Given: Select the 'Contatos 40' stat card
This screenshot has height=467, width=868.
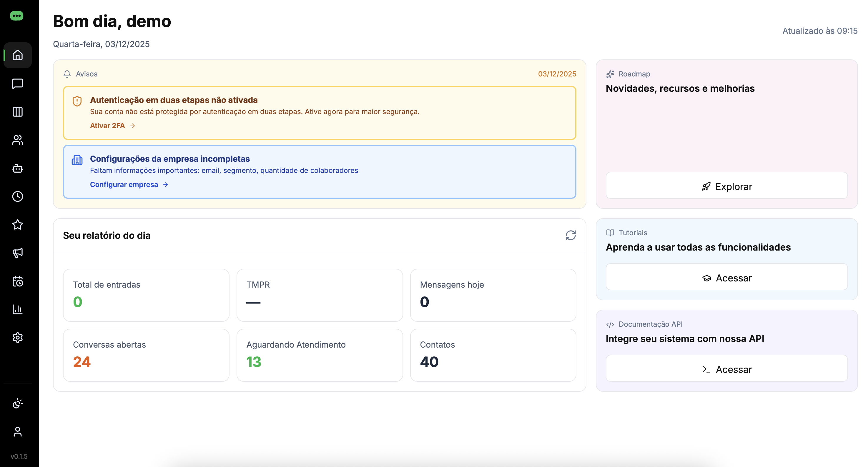Looking at the screenshot, I should coord(493,355).
